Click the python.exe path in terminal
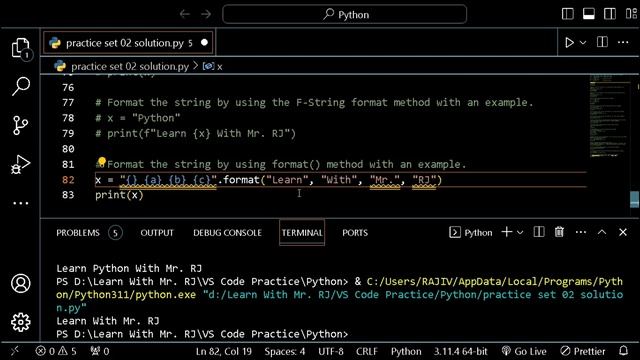 click(340, 288)
